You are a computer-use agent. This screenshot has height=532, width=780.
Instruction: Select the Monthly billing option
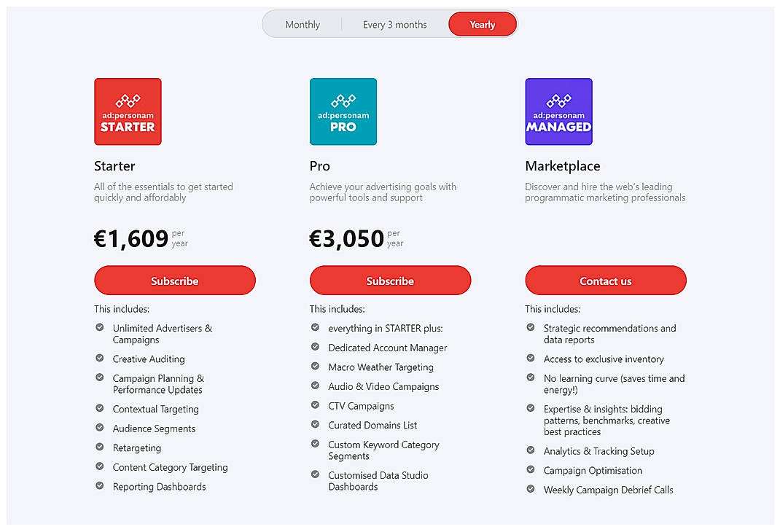pyautogui.click(x=302, y=24)
